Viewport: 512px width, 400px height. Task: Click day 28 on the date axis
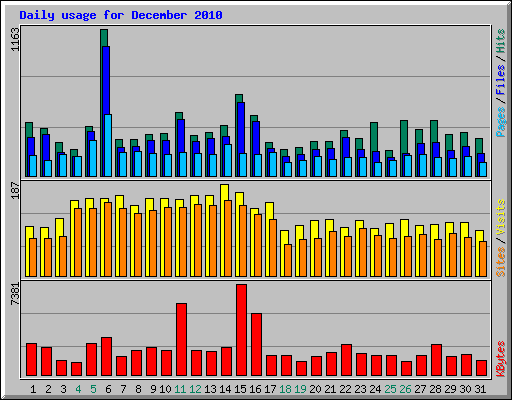tap(435, 389)
